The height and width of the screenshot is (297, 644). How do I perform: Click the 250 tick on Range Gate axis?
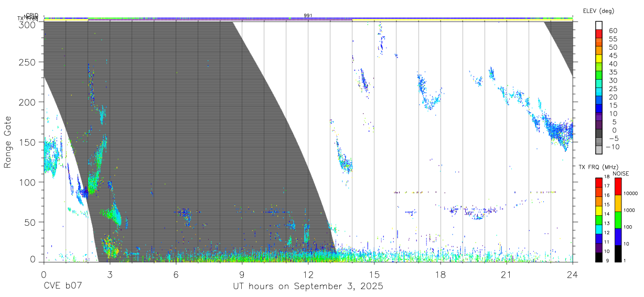28,62
